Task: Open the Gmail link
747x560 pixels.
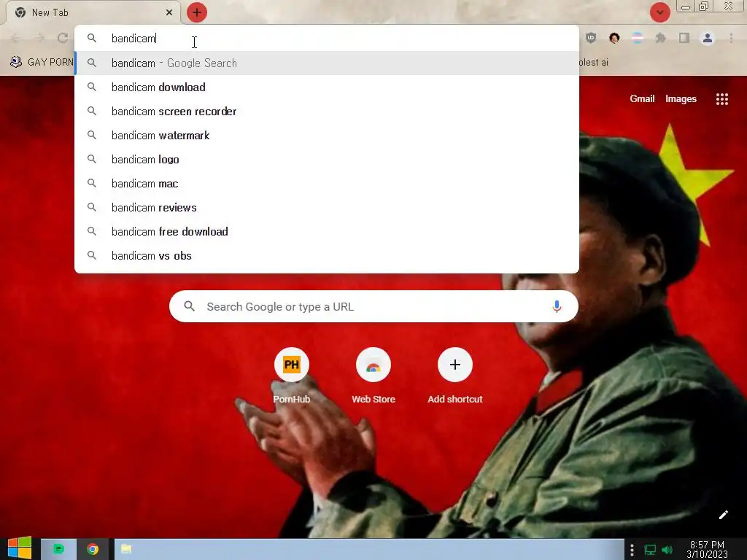Action: click(642, 98)
